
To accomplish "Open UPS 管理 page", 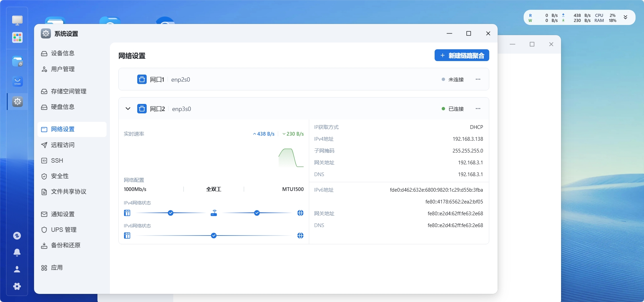I will coord(72,230).
